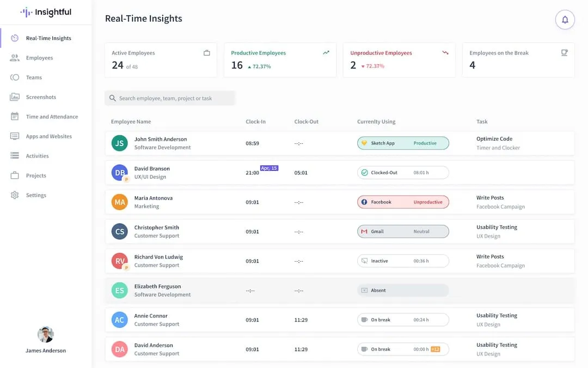Click the briefcase icon on Active Employees card
The width and height of the screenshot is (588, 368).
click(x=206, y=52)
